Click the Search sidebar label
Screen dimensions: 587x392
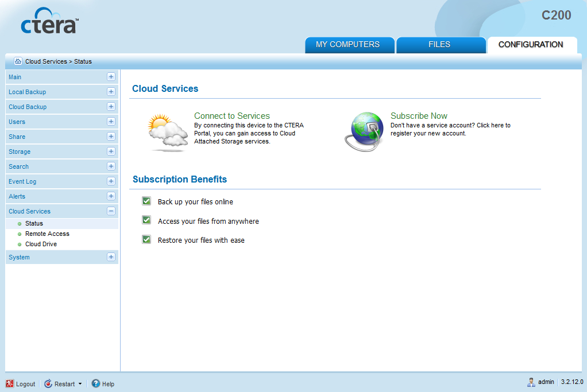(x=18, y=167)
